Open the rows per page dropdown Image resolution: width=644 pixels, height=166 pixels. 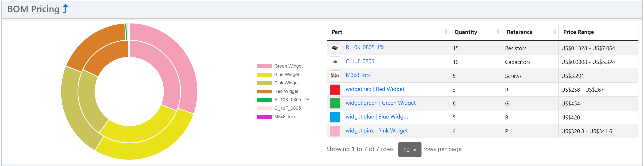coord(409,150)
